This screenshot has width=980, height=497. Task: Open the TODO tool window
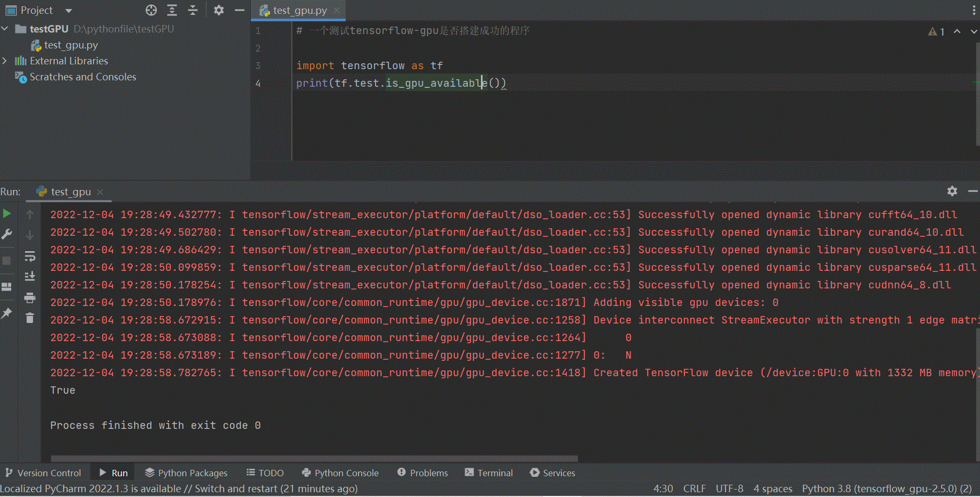[x=265, y=473]
